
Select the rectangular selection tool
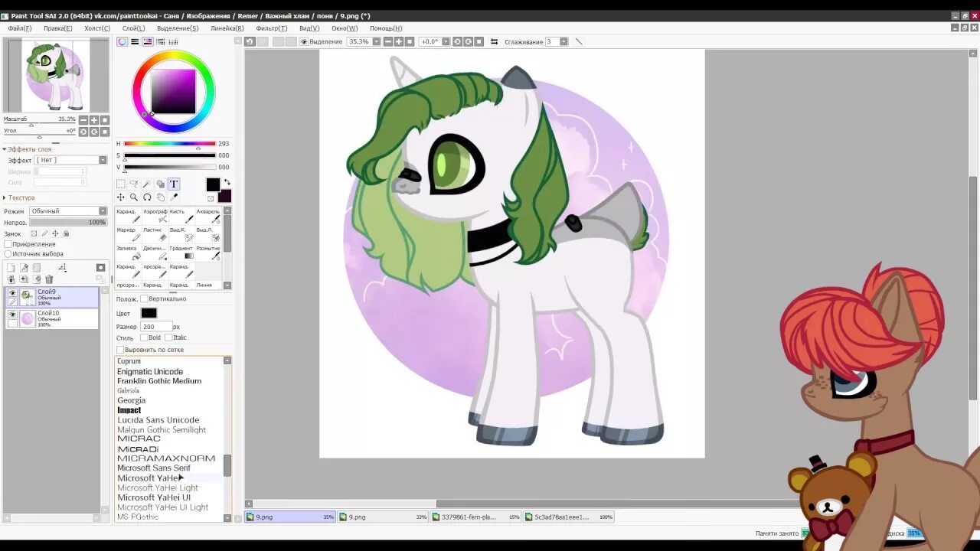coord(121,184)
